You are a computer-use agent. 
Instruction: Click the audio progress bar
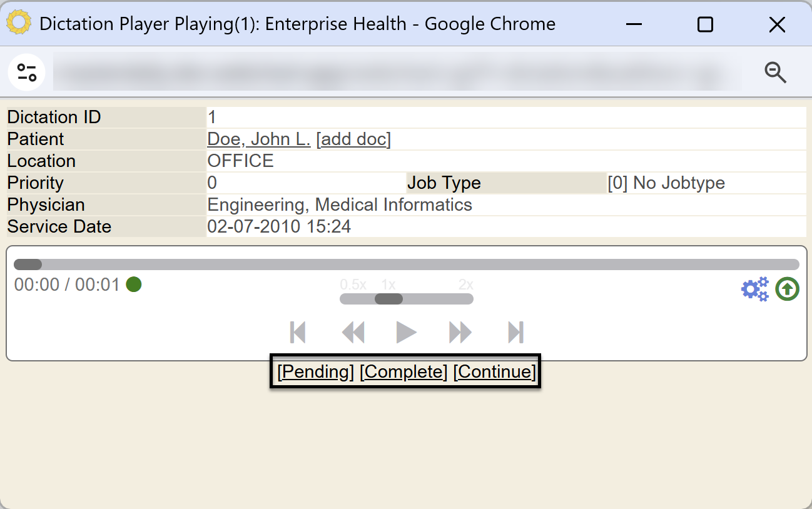pos(407,265)
